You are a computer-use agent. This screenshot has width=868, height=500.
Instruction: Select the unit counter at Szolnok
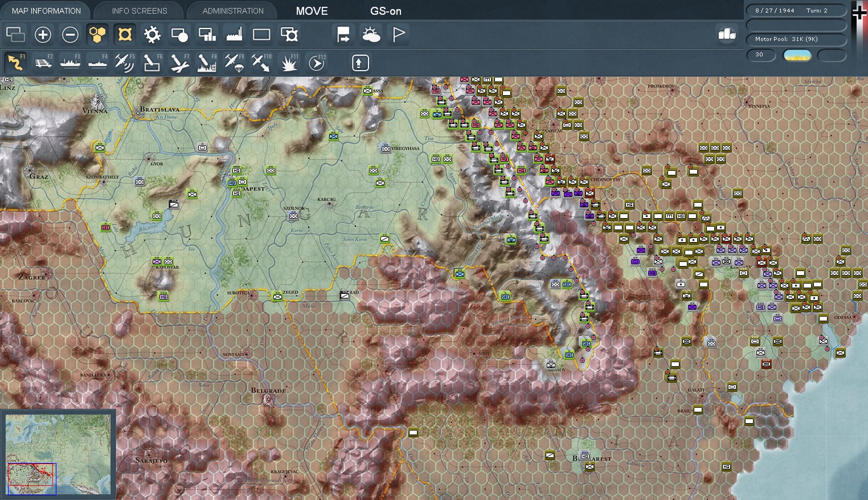(293, 216)
